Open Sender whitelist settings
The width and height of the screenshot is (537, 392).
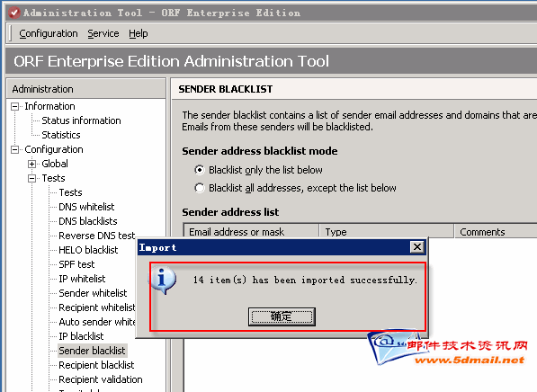click(x=93, y=293)
